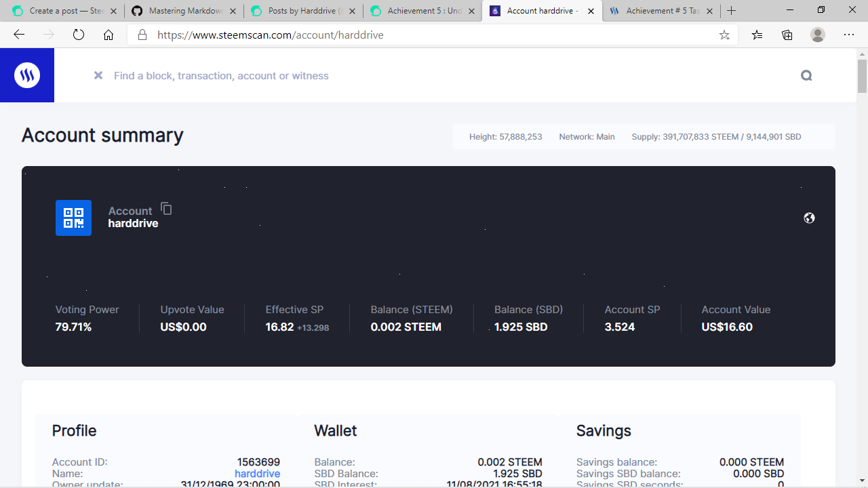Click the SteemScan logo icon
The image size is (868, 488).
pyautogui.click(x=26, y=75)
